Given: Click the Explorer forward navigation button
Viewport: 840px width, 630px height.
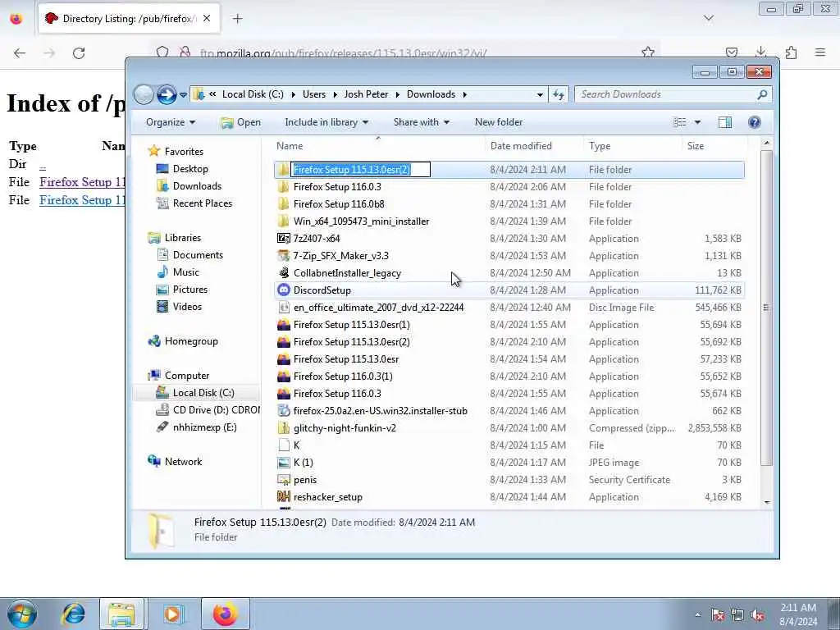Looking at the screenshot, I should (167, 95).
